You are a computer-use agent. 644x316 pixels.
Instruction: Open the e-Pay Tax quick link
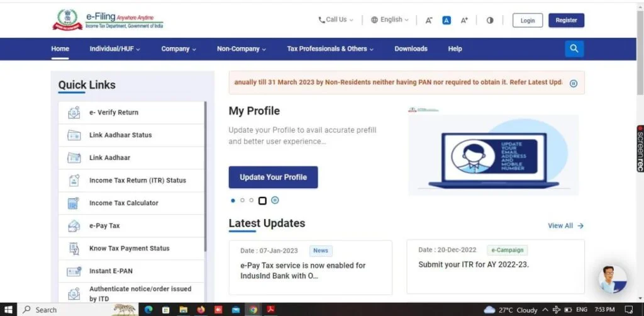click(x=131, y=225)
